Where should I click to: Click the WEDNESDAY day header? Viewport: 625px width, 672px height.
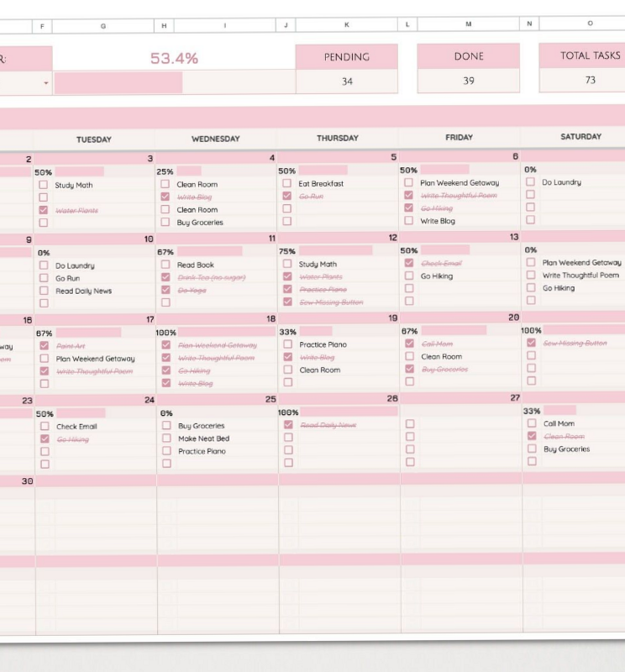[x=216, y=139]
